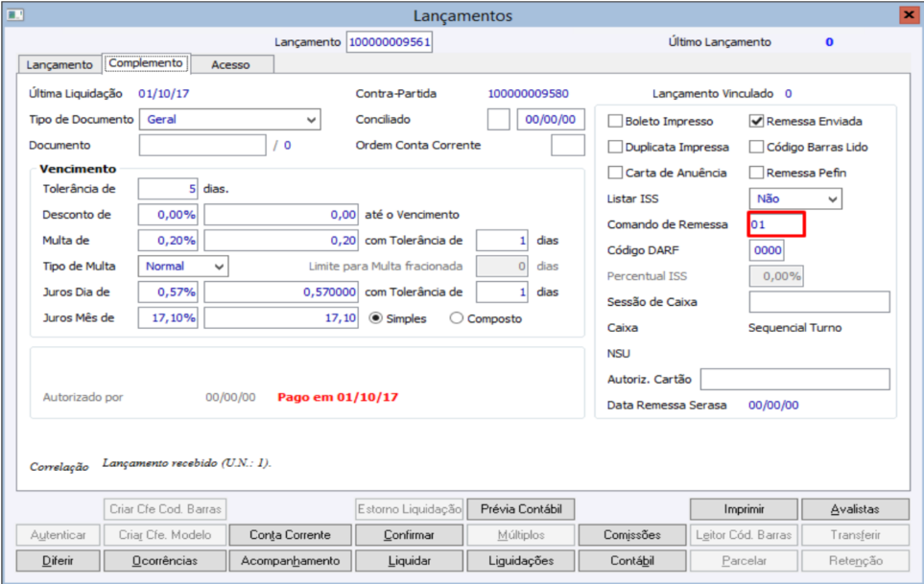Click the Ordem Conta Corrente field
Image resolution: width=924 pixels, height=584 pixels.
pyautogui.click(x=568, y=146)
